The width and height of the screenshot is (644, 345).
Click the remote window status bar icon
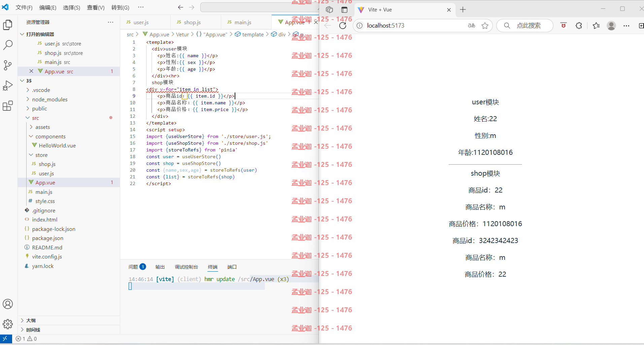(x=6, y=339)
